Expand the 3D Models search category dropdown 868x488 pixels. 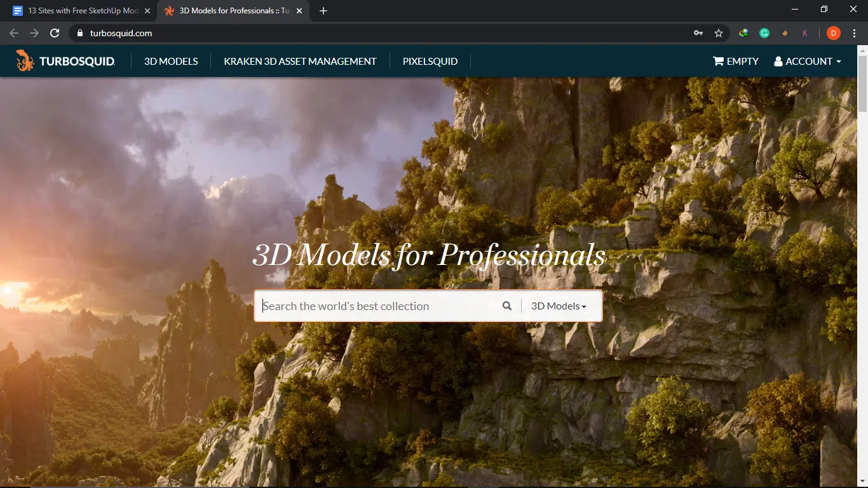559,306
